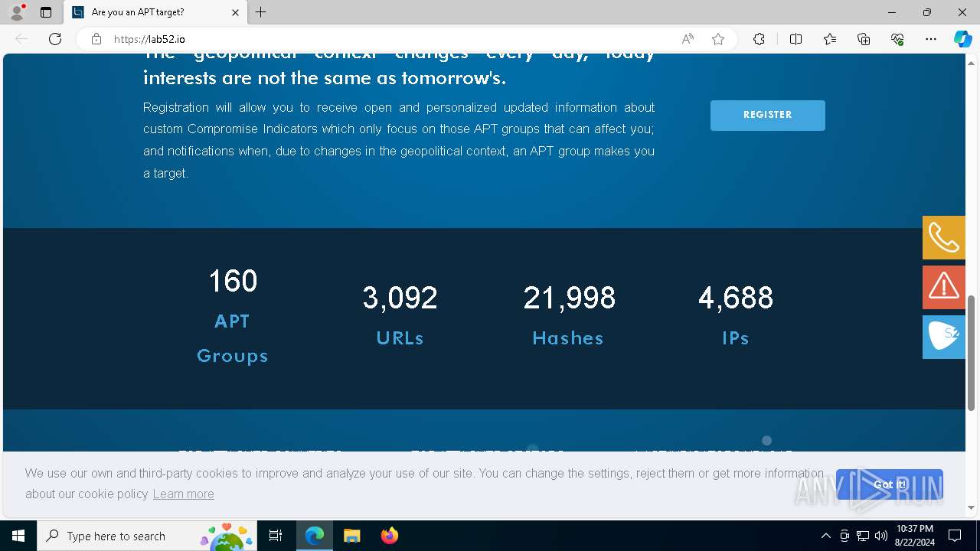The height and width of the screenshot is (551, 980).
Task: Click the taskbar clock showing 10:37 PM
Action: pyautogui.click(x=915, y=536)
